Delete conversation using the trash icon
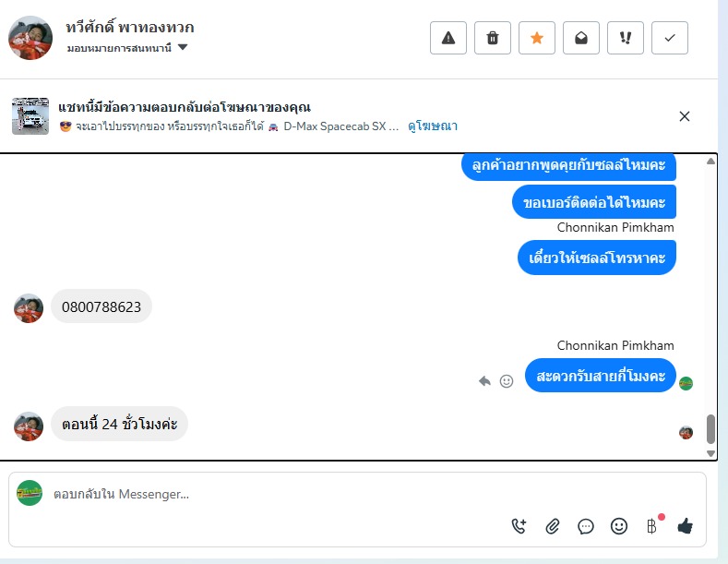 click(x=493, y=38)
